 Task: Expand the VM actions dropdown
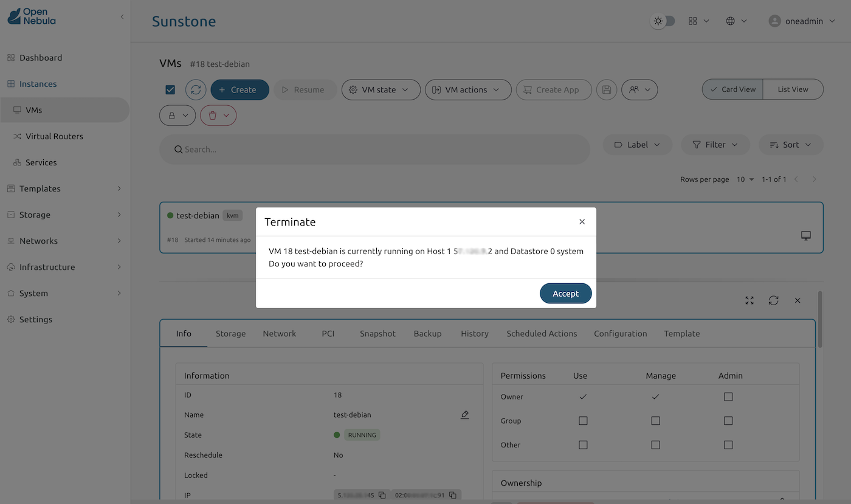pyautogui.click(x=466, y=90)
